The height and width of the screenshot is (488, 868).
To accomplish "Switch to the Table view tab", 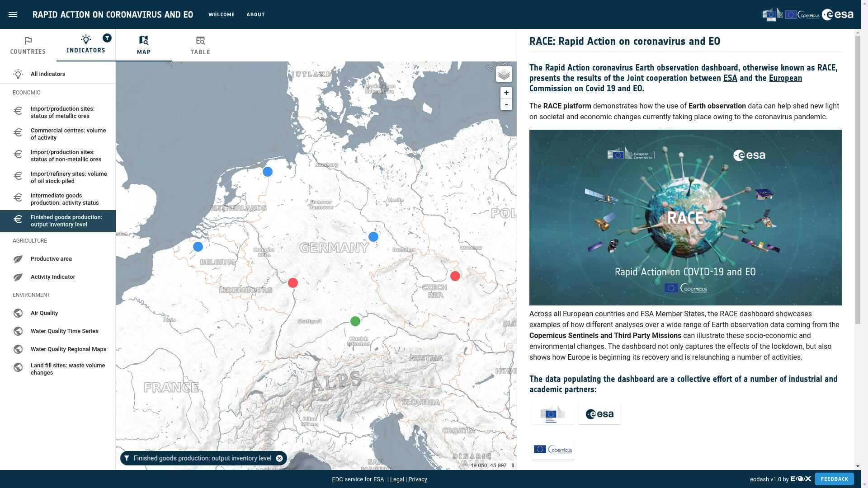I will tap(200, 45).
